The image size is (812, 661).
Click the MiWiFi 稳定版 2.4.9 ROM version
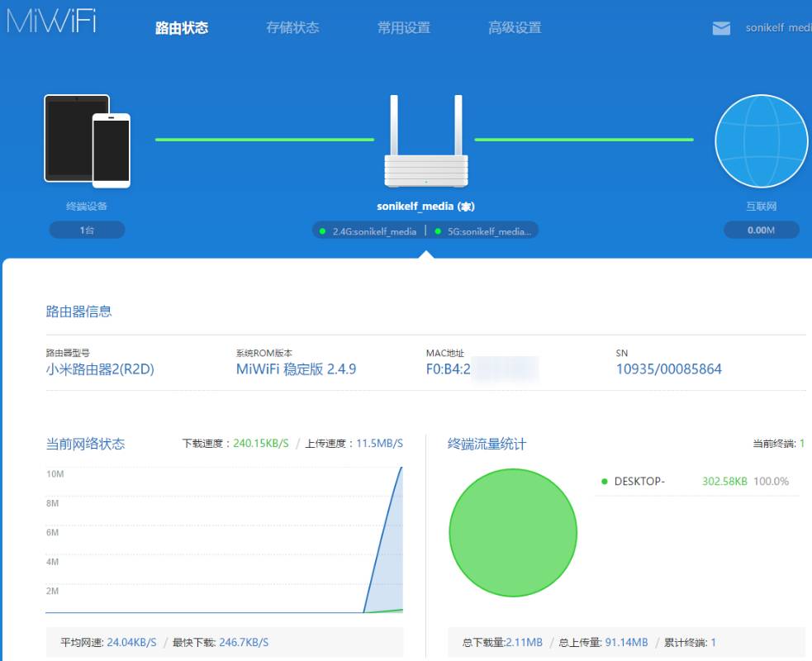pos(296,369)
